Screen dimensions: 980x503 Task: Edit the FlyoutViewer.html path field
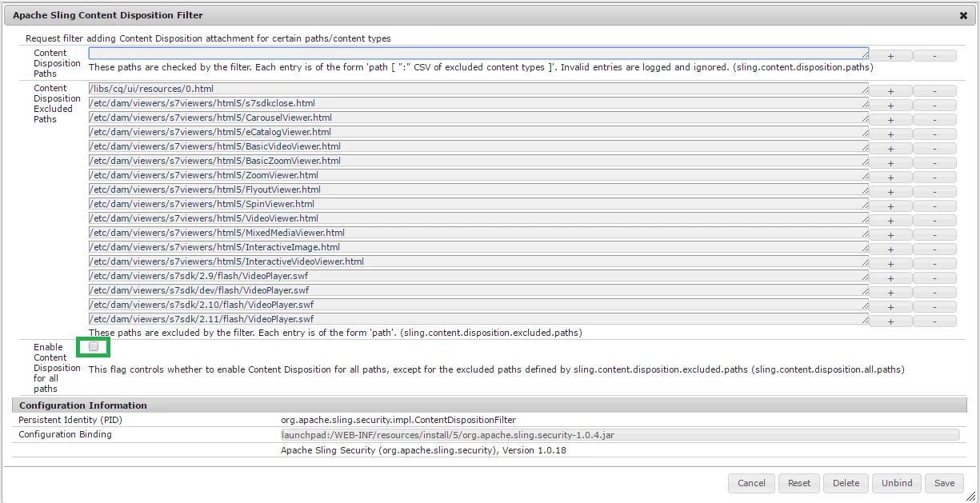(478, 190)
